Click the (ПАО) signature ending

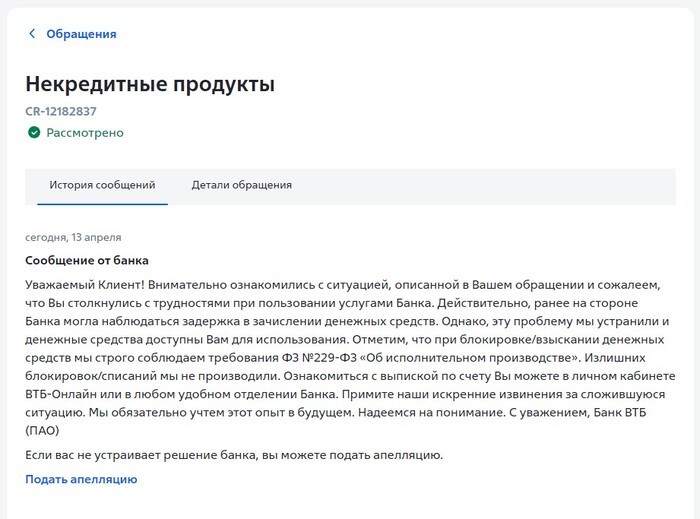pyautogui.click(x=42, y=431)
